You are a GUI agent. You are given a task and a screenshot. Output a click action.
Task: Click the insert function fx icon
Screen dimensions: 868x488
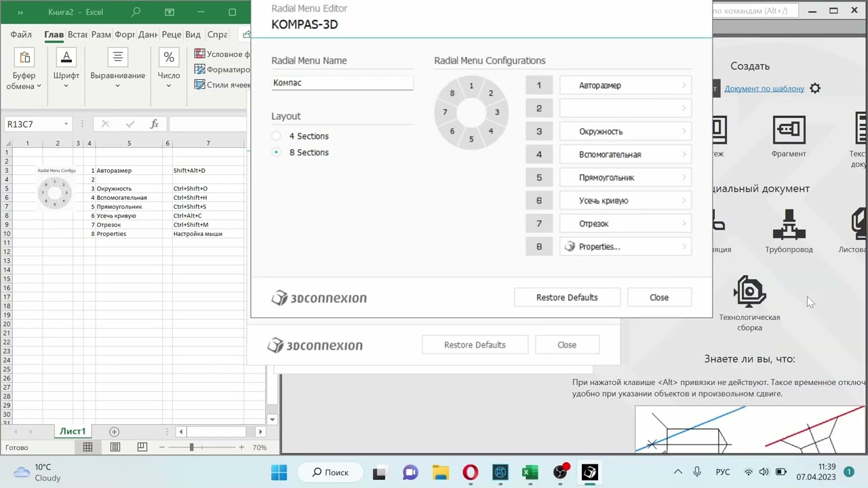[x=155, y=124]
